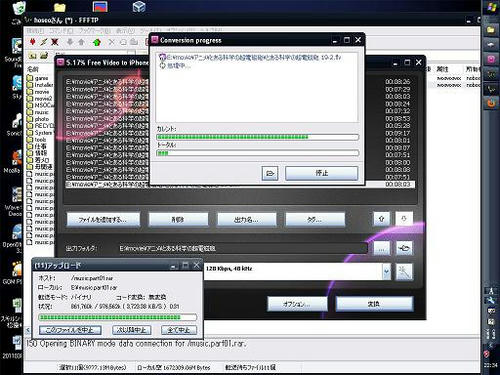Click the 150 Opening BINARY mode log line
This screenshot has height=375, width=500.
pos(137,344)
